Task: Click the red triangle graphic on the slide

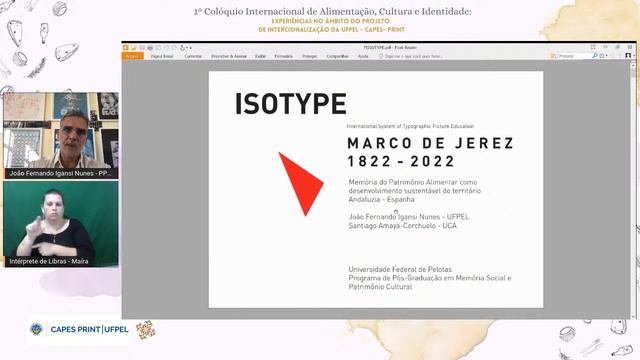Action: point(301,184)
